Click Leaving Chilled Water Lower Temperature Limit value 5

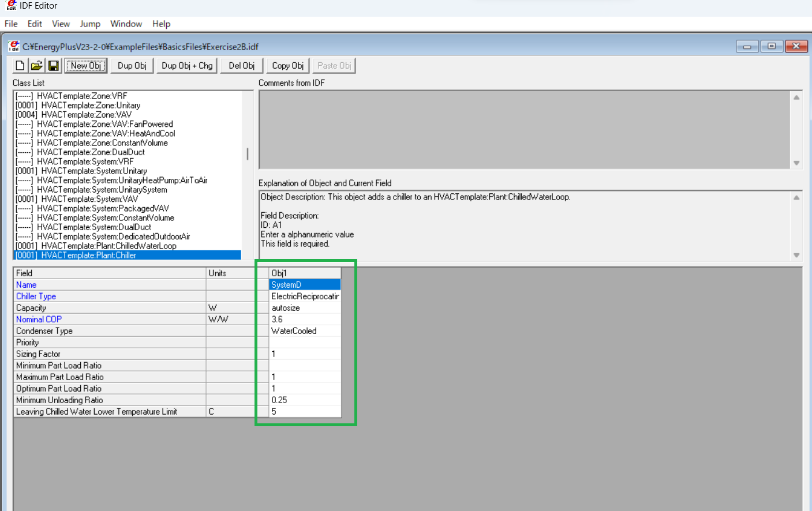click(x=305, y=411)
